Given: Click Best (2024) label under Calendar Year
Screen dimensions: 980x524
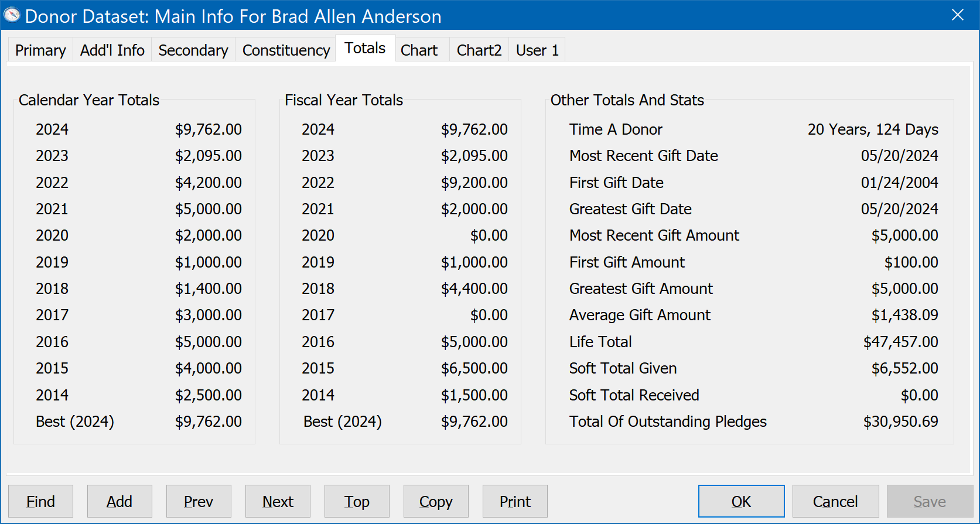Looking at the screenshot, I should (x=75, y=422).
